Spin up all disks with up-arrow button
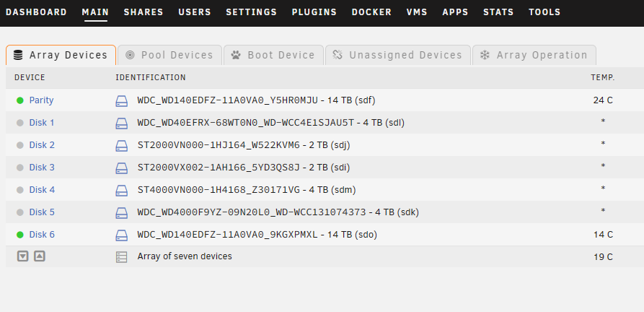Image resolution: width=644 pixels, height=312 pixels. pos(40,256)
